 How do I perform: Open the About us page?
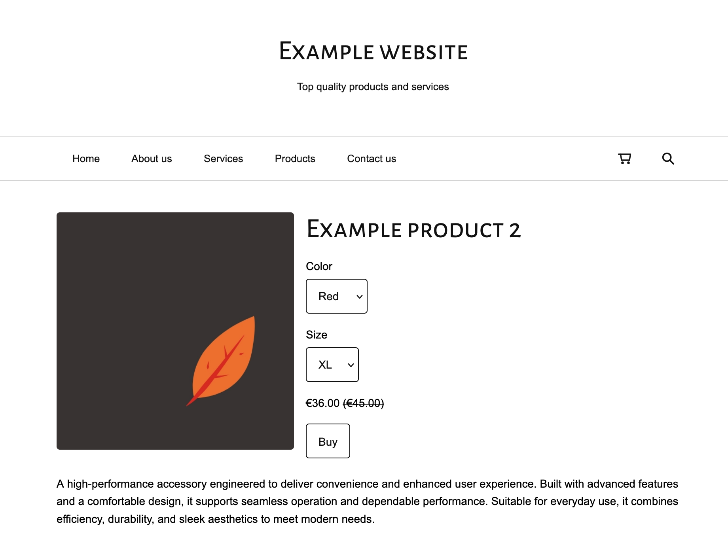click(152, 159)
